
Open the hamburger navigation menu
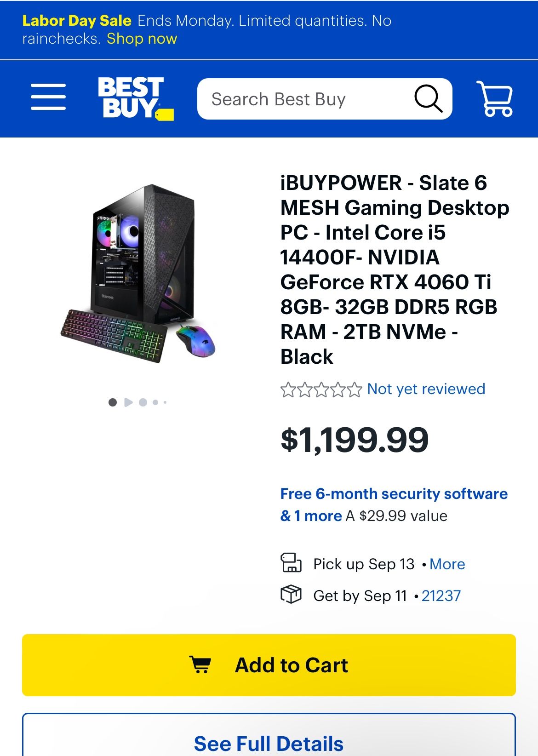pos(48,97)
